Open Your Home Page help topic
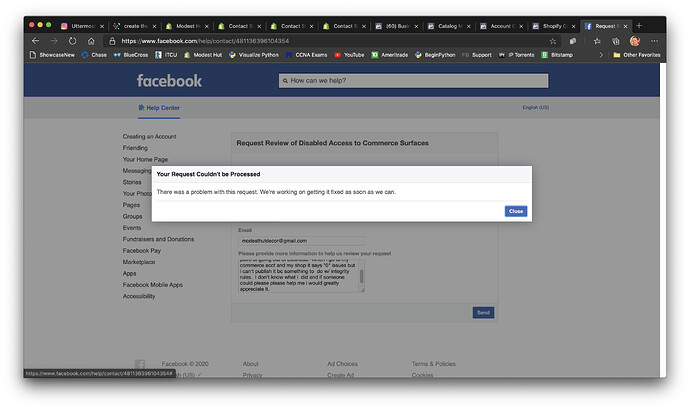The width and height of the screenshot is (690, 409). coord(145,159)
